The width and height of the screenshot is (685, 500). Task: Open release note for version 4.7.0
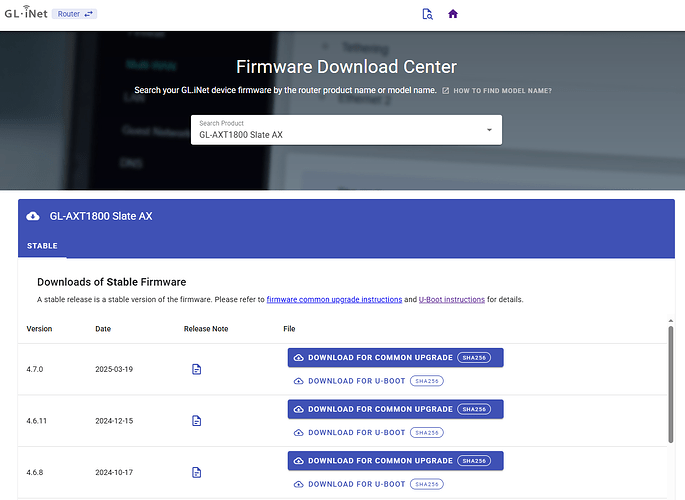coord(197,369)
